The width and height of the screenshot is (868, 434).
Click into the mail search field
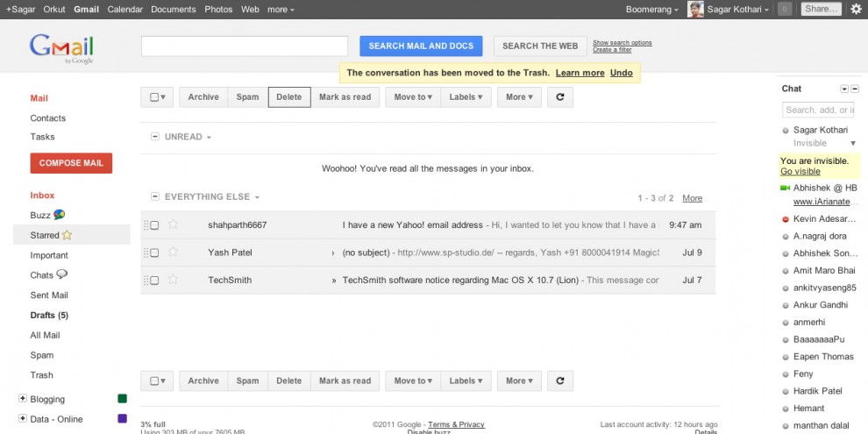click(x=245, y=46)
